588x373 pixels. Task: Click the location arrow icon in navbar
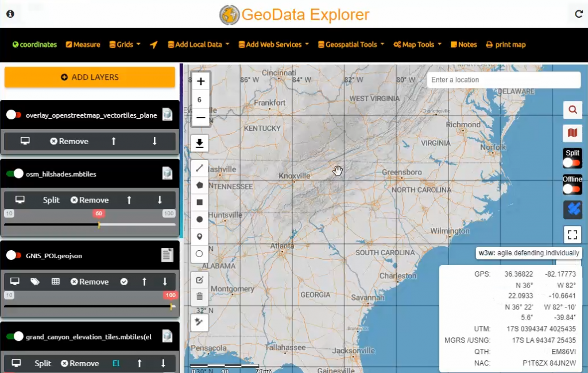tap(154, 45)
